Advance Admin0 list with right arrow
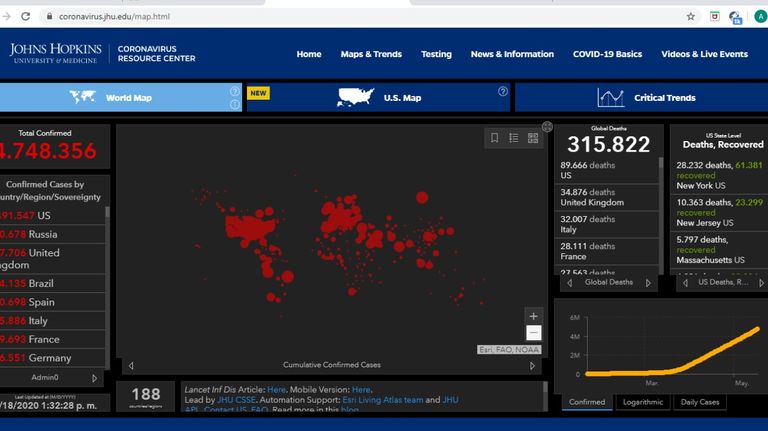768x431 pixels. coord(95,378)
